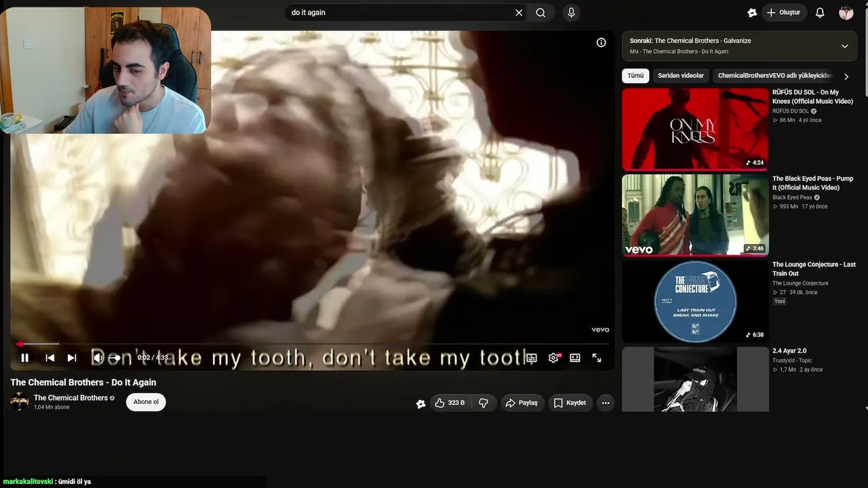Viewport: 868px width, 488px height.
Task: Skip to the next video
Action: [72, 358]
